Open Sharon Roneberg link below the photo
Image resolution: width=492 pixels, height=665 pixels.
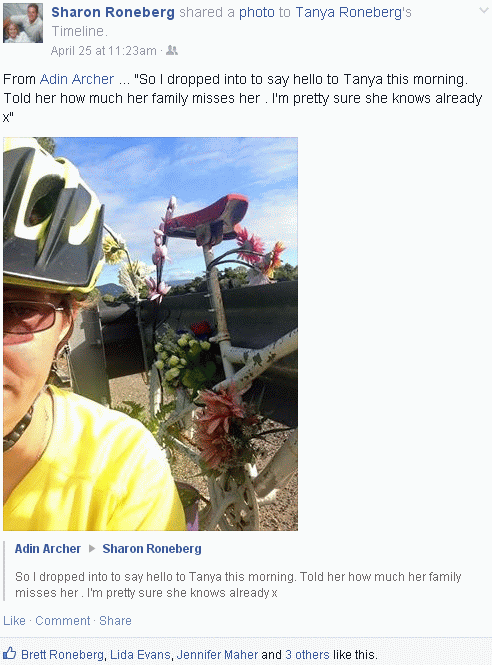click(x=152, y=549)
